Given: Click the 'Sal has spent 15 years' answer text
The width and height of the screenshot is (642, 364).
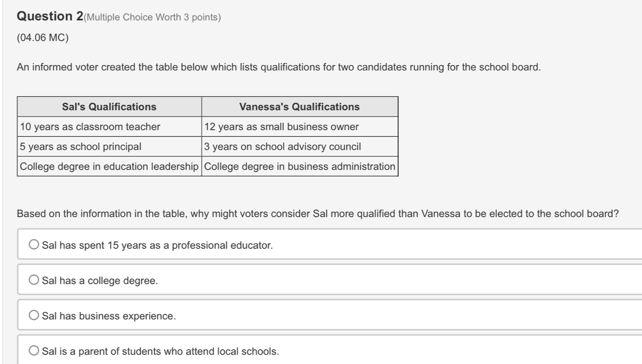Looking at the screenshot, I should 157,245.
